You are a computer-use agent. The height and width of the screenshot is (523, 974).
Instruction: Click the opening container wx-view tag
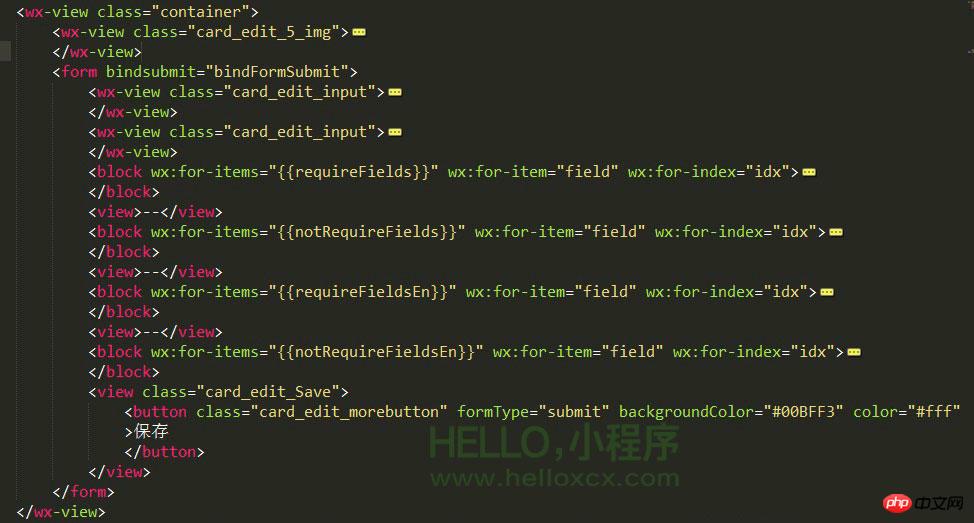click(137, 12)
